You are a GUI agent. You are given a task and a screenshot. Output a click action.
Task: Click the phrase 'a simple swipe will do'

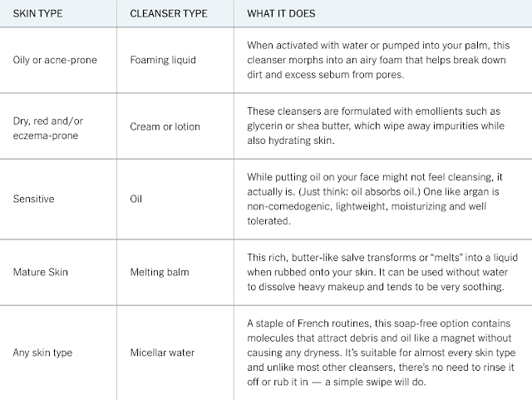click(x=375, y=382)
